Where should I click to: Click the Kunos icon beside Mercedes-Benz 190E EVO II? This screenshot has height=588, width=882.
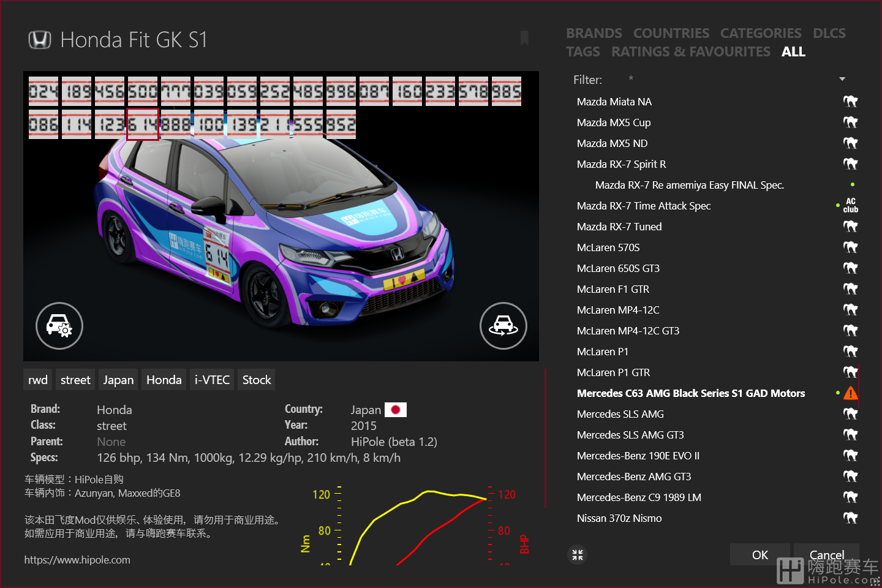(850, 456)
